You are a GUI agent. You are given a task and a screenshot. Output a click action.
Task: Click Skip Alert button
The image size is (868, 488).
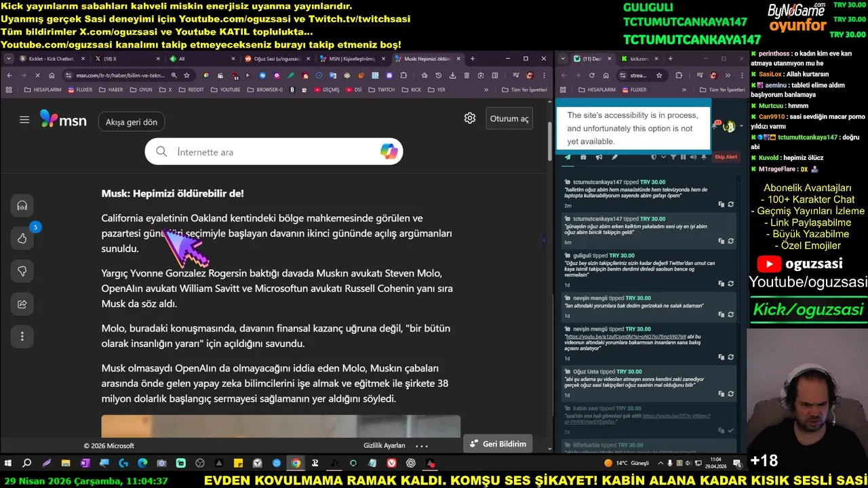click(726, 157)
